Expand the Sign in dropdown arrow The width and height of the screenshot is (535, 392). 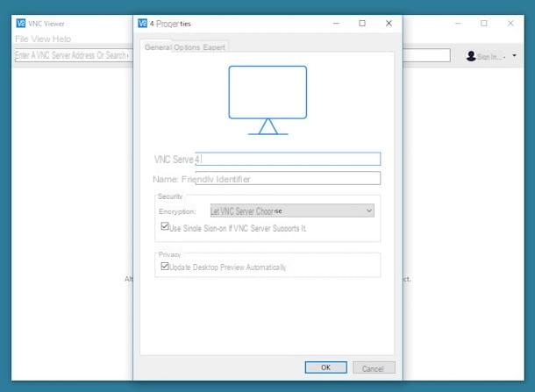click(514, 55)
